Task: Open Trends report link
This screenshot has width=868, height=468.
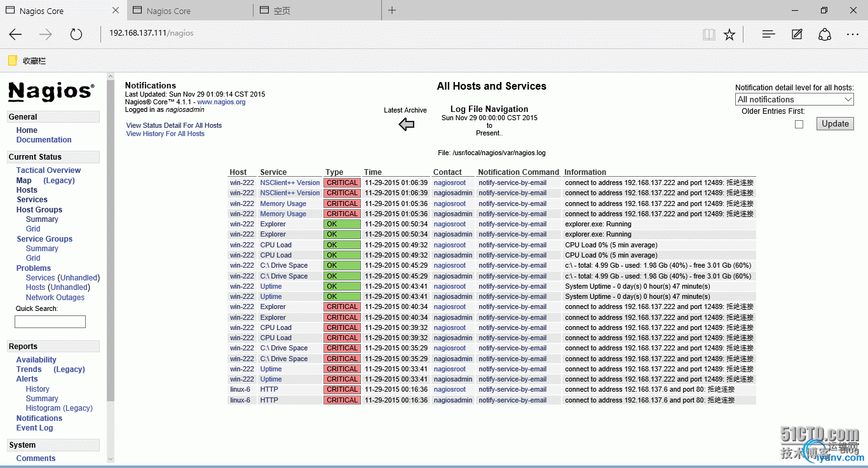Action: (29, 369)
